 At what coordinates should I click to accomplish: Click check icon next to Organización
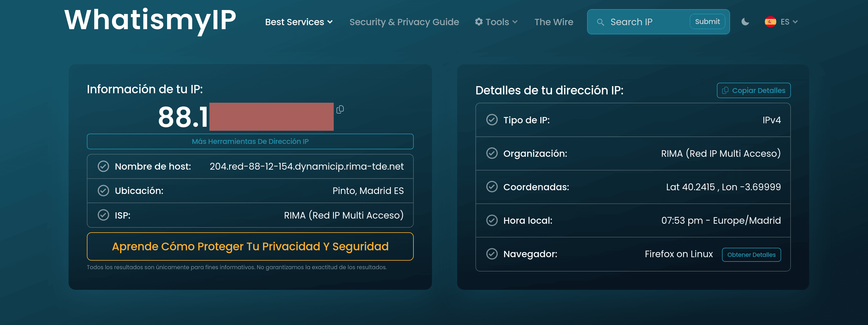click(x=492, y=153)
